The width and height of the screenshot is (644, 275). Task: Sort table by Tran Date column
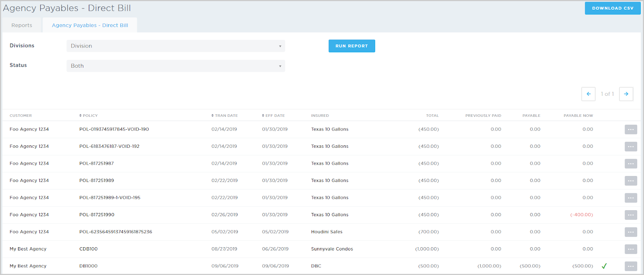225,116
